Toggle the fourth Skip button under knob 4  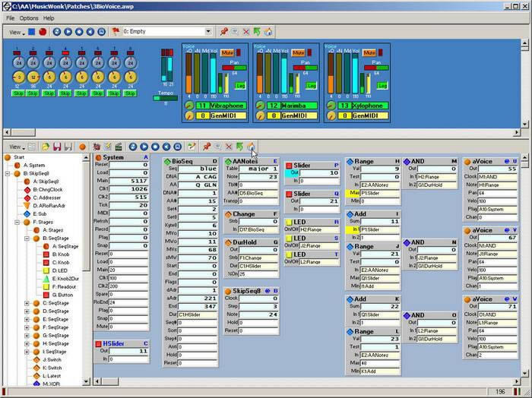pos(65,93)
